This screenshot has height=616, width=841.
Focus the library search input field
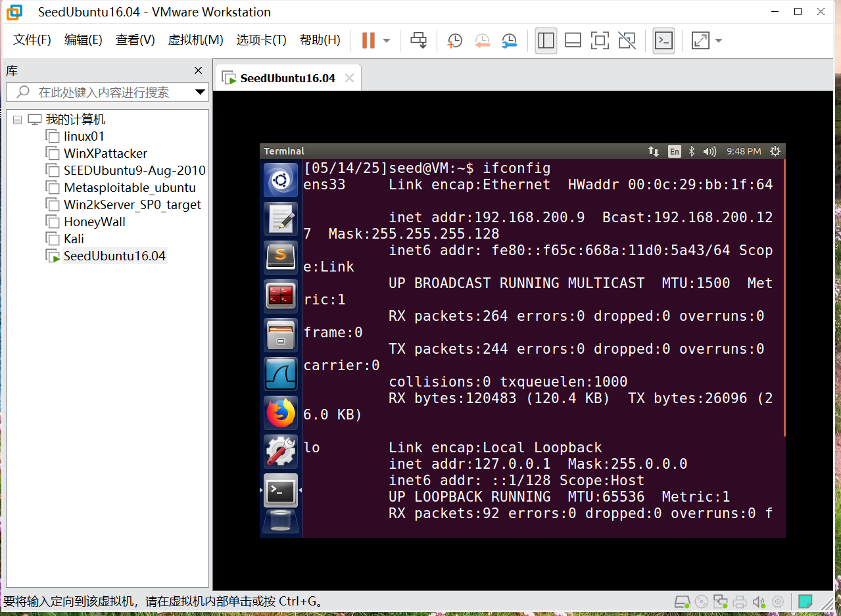pos(101,92)
